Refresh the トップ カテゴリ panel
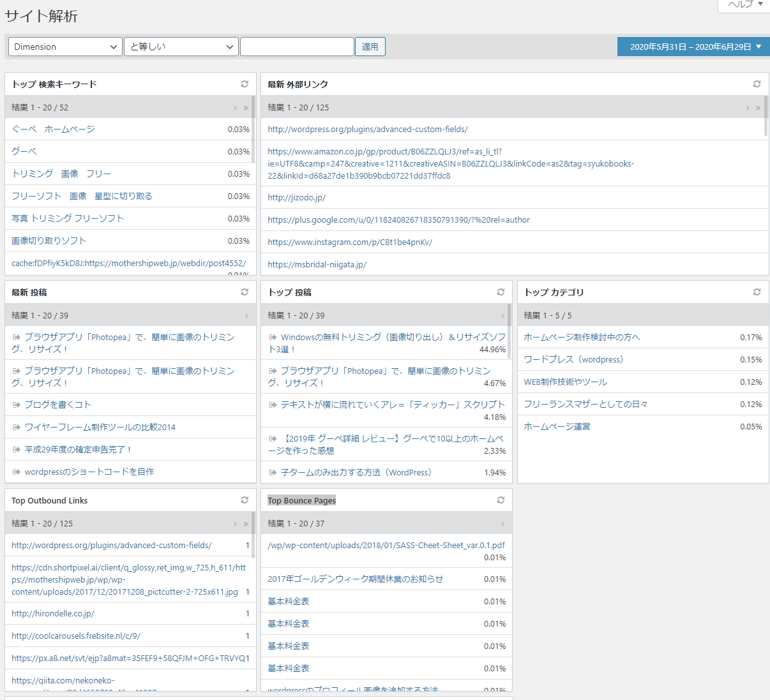Screen dimensions: 770x700 coord(757,292)
